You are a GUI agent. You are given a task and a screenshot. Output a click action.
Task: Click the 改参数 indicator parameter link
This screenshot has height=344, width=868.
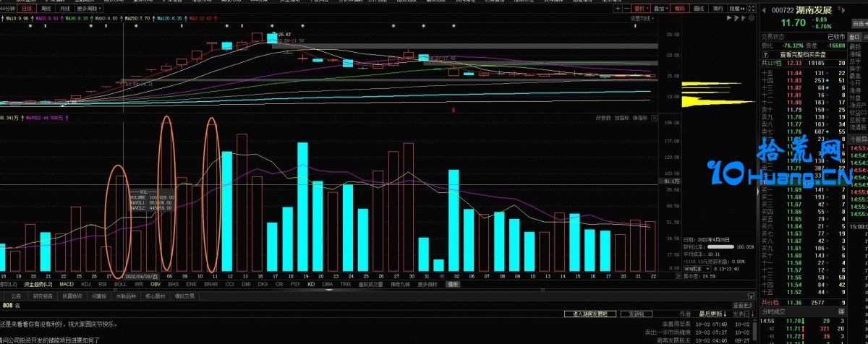pos(603,118)
